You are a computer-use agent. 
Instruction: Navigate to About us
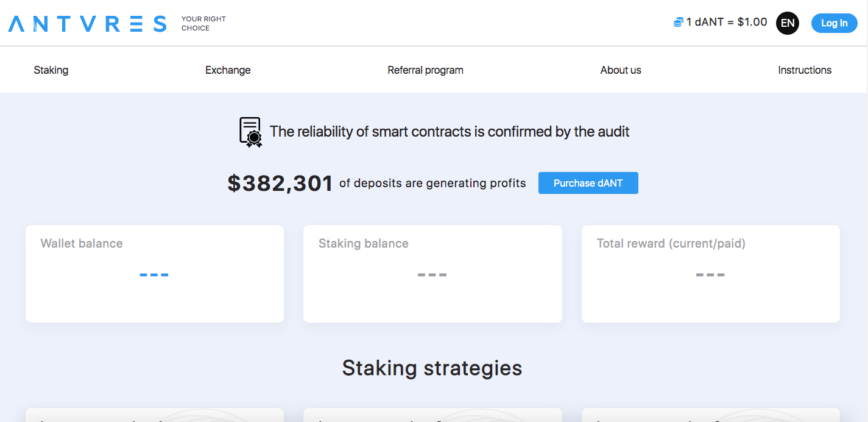click(620, 70)
